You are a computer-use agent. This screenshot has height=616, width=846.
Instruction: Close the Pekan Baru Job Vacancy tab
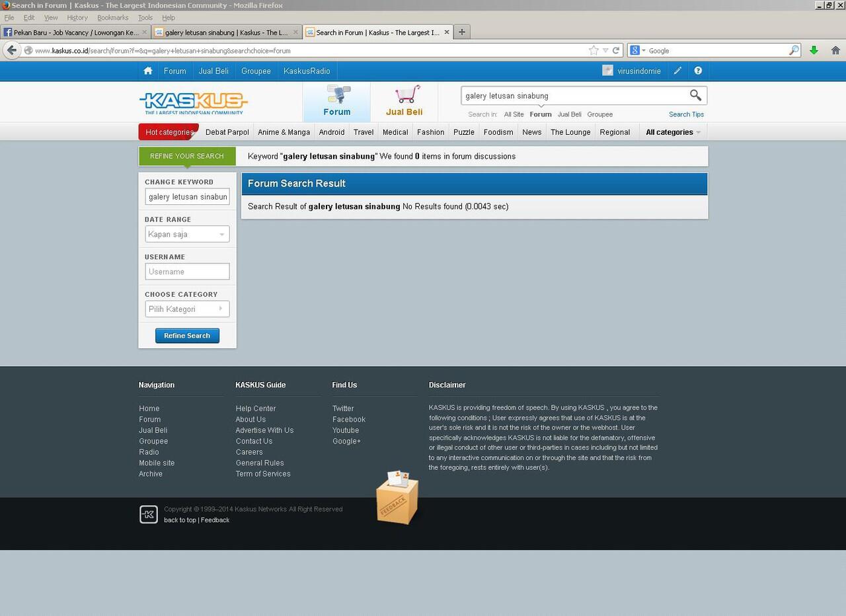pos(145,32)
